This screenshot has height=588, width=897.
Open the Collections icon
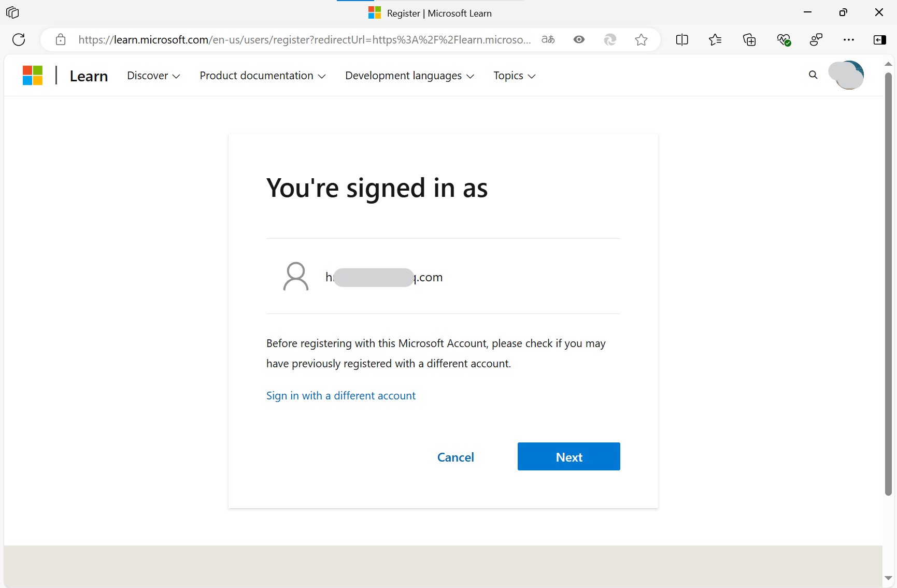(x=749, y=39)
